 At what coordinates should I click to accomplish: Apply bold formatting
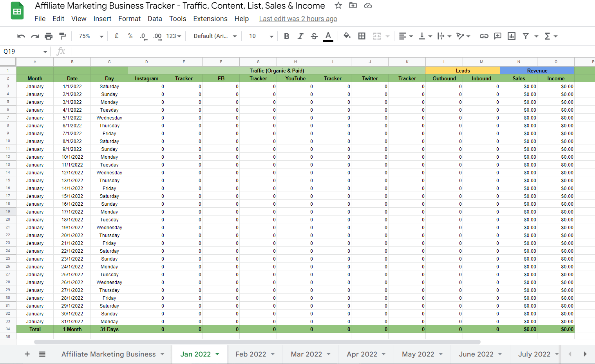(286, 36)
